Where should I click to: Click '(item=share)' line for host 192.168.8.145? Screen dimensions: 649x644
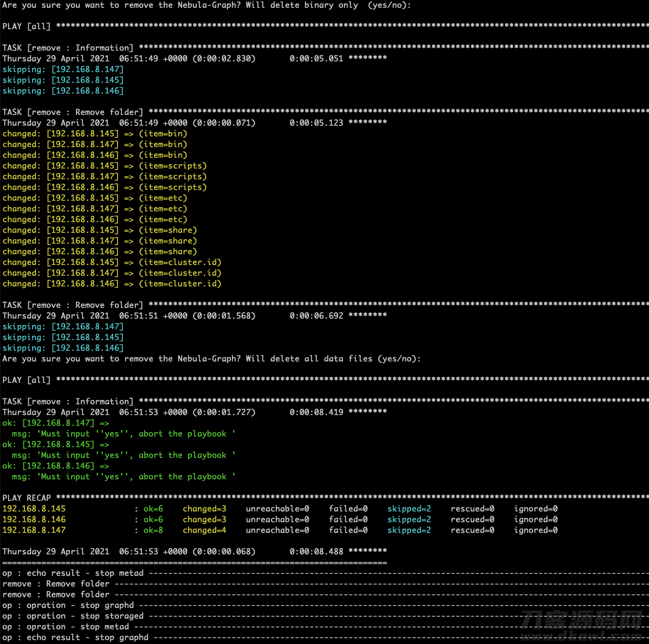pyautogui.click(x=100, y=230)
